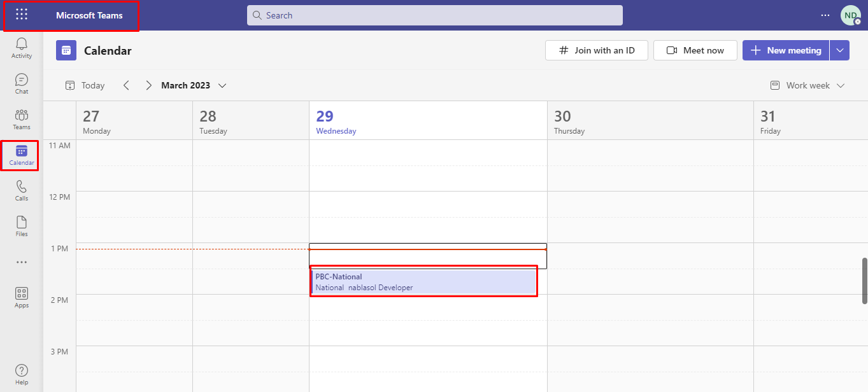Start a Meet now meeting
Image resolution: width=868 pixels, height=392 pixels.
point(695,50)
